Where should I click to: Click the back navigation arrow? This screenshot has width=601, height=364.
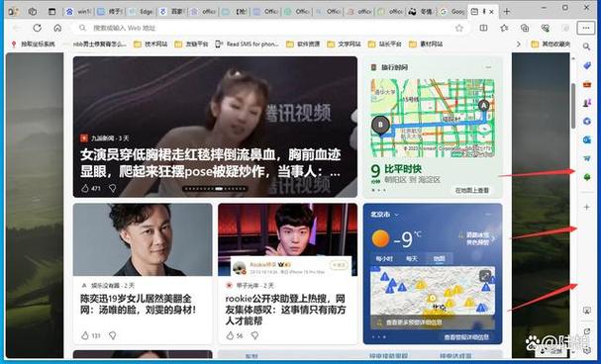click(17, 28)
